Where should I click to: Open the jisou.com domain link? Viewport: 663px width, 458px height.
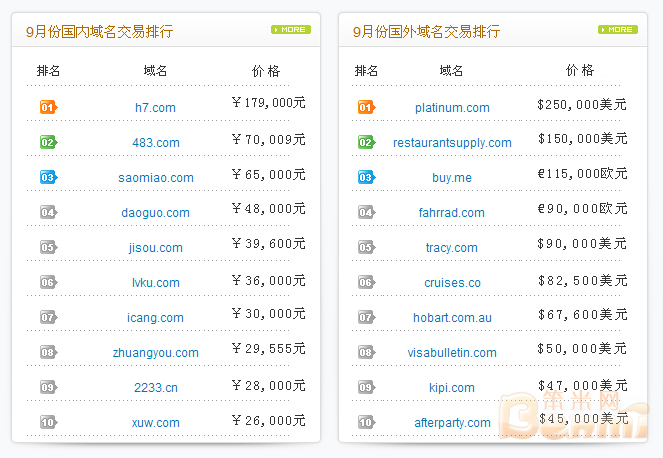pyautogui.click(x=156, y=247)
